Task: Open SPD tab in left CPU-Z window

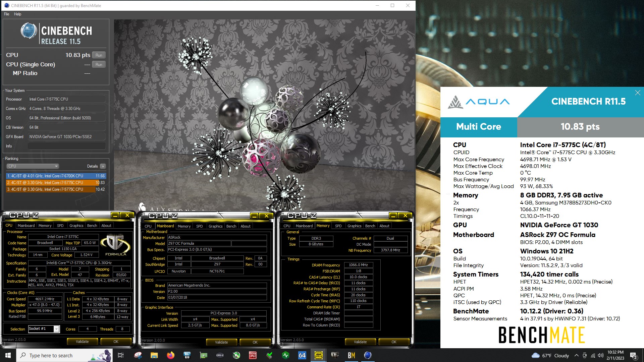Action: click(x=60, y=226)
